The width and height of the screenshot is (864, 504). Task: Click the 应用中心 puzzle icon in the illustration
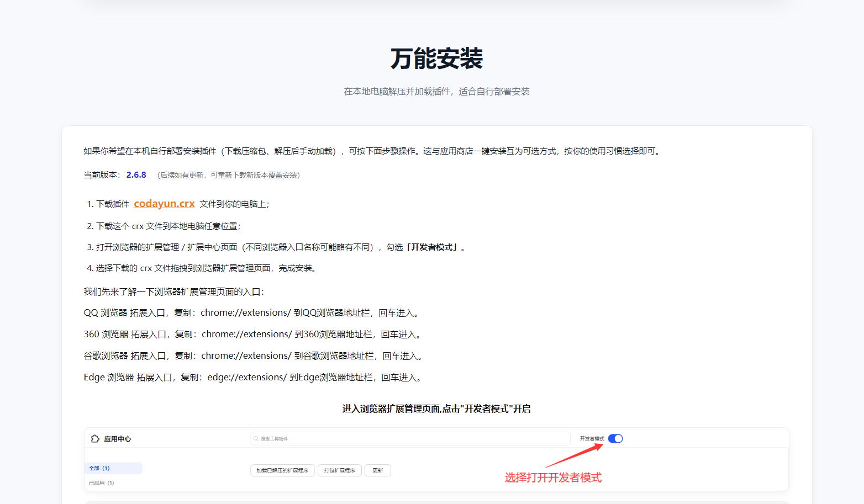coord(95,439)
